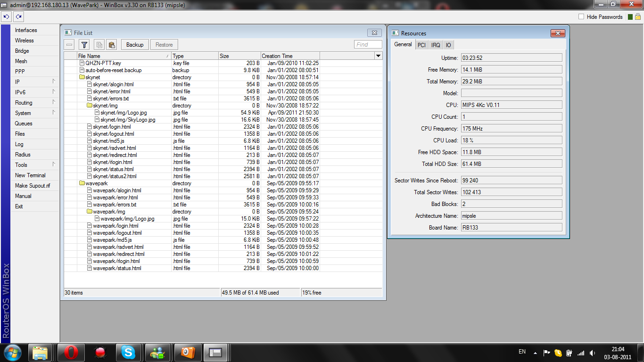The width and height of the screenshot is (644, 362).
Task: Click the Copy icon in File List toolbar
Action: (x=99, y=45)
